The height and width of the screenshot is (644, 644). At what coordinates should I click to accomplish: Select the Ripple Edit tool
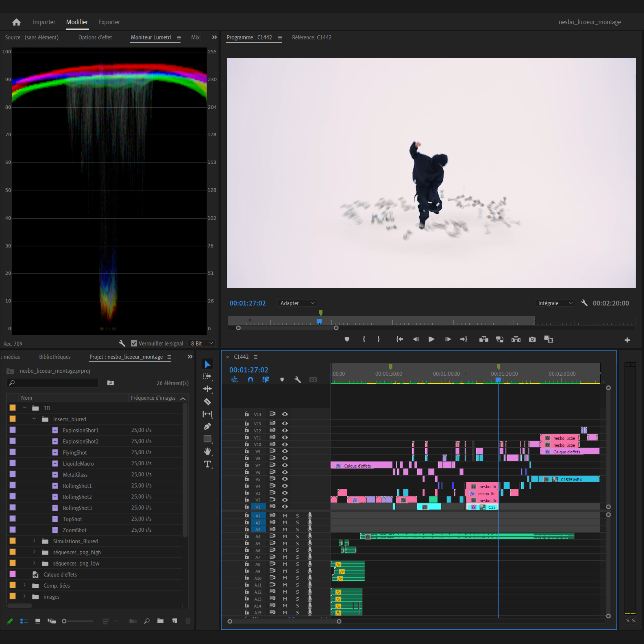pos(207,389)
